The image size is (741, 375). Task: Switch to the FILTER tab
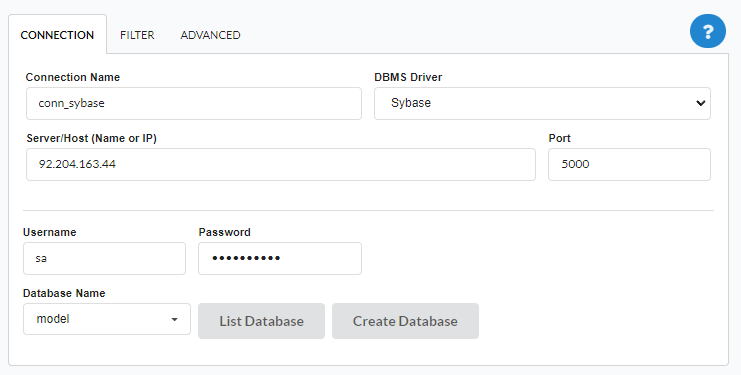[x=137, y=35]
